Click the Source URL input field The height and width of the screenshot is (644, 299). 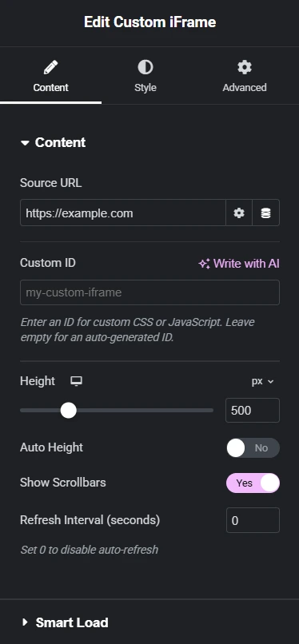(x=123, y=213)
